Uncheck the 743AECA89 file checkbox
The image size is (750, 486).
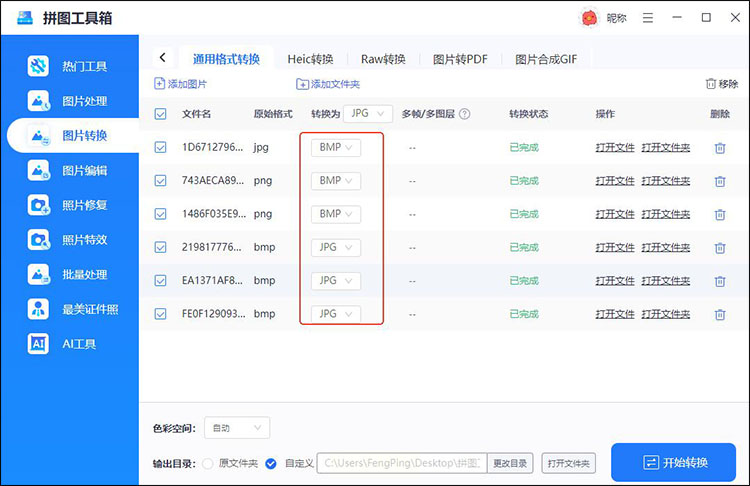point(160,180)
